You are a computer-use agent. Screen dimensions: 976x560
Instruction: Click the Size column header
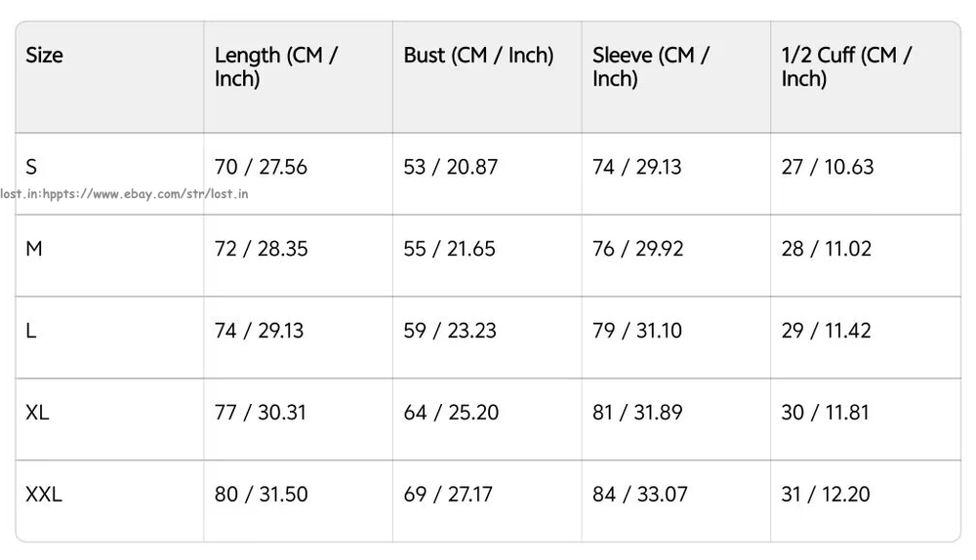(x=44, y=55)
